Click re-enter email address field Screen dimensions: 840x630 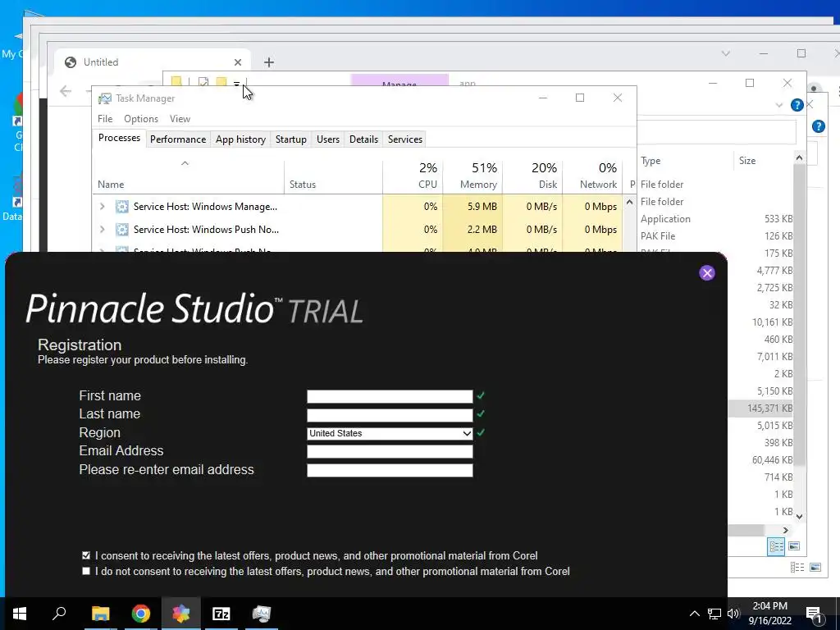[x=390, y=470]
